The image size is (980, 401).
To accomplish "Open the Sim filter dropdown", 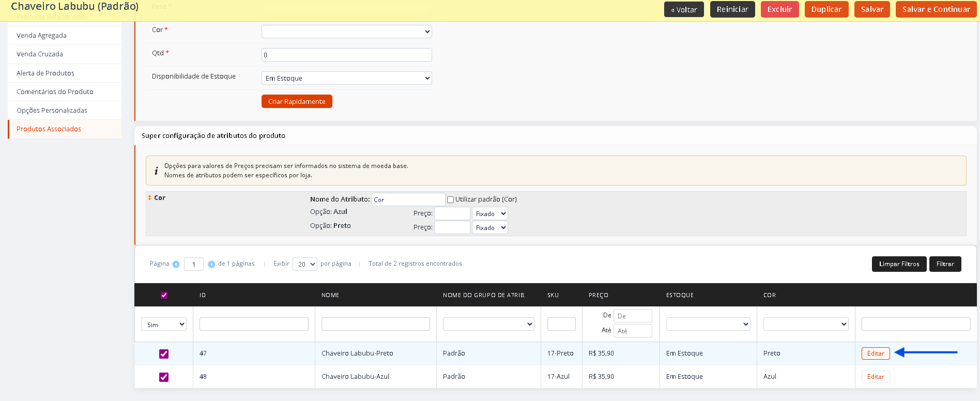I will coord(164,325).
